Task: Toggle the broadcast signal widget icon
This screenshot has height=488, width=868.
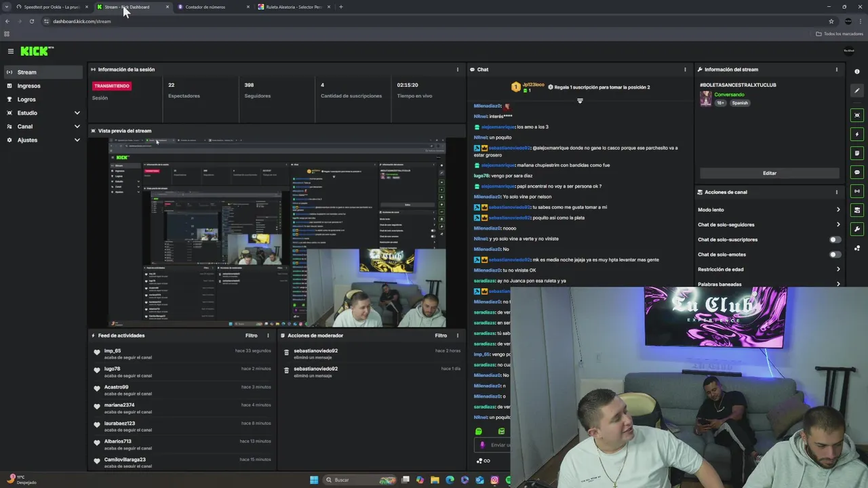Action: (857, 191)
